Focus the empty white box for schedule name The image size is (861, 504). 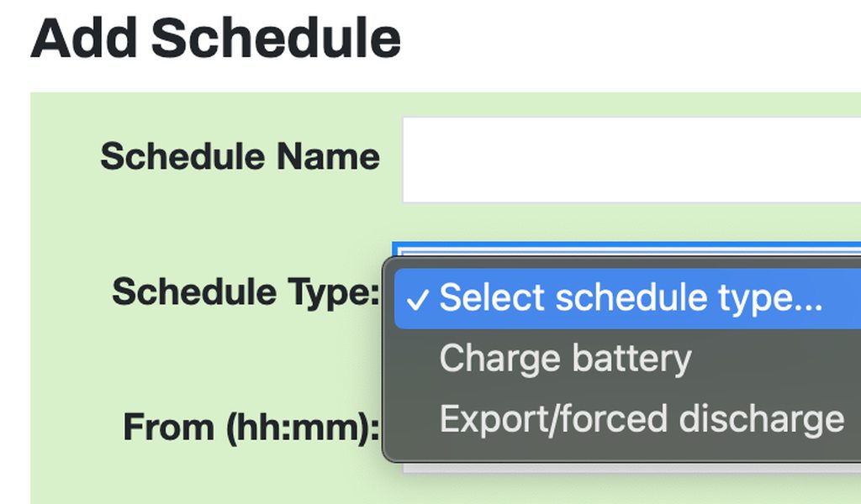tap(631, 160)
